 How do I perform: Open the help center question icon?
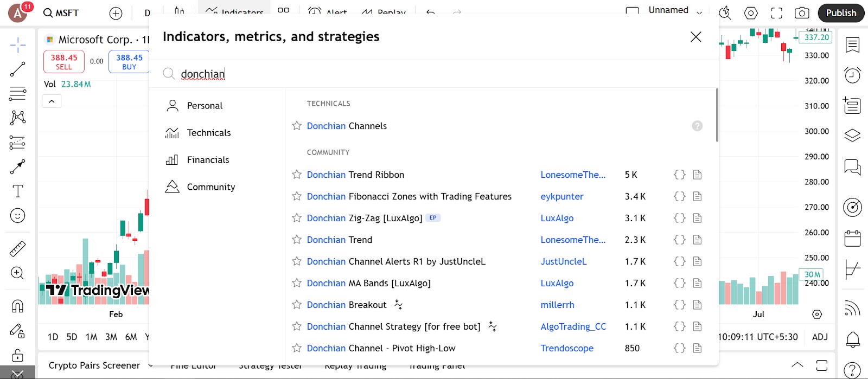853,370
